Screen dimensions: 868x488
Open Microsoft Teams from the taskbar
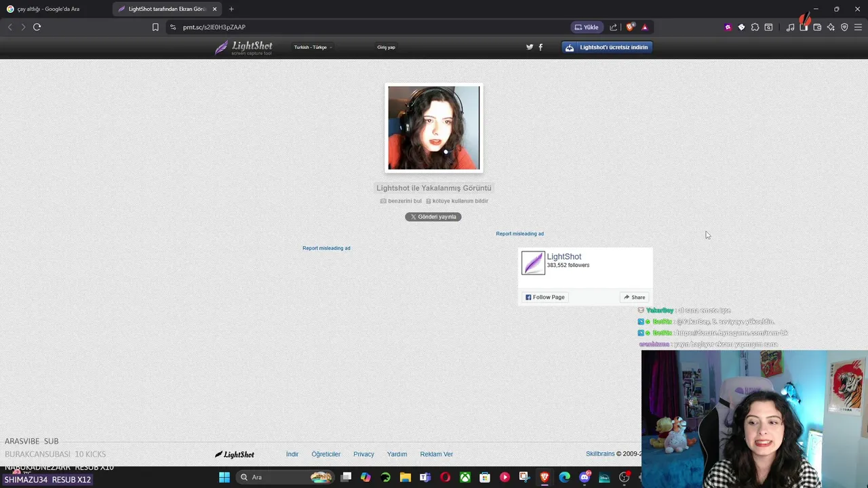425,477
